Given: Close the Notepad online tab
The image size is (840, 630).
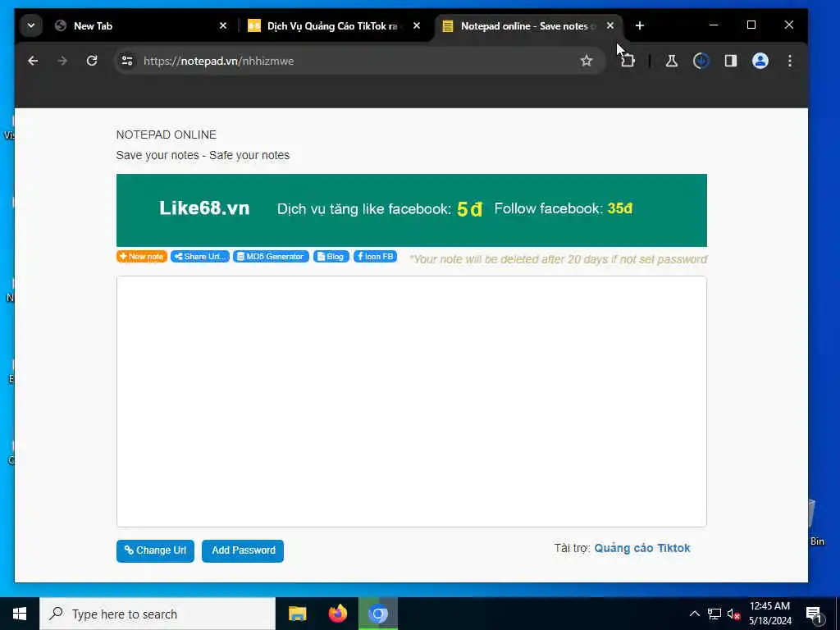Looking at the screenshot, I should [x=610, y=25].
